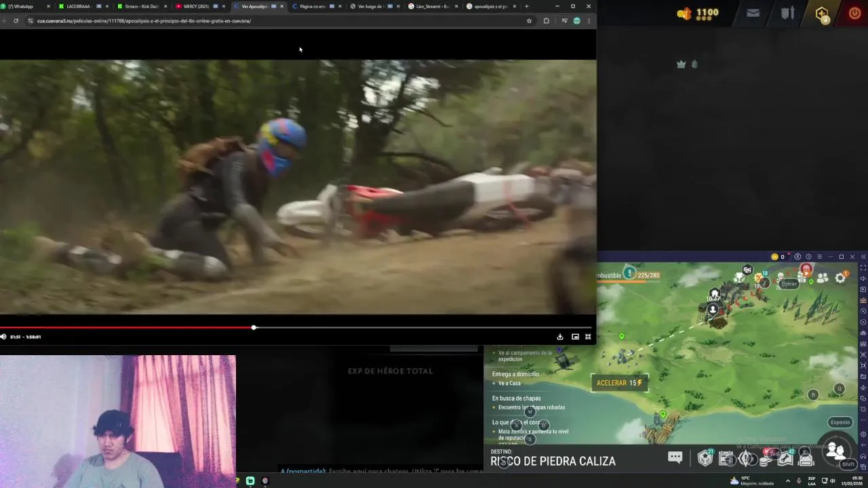Select the Entrega a domicilio quest
Screen dimensions: 868x488
(x=516, y=374)
